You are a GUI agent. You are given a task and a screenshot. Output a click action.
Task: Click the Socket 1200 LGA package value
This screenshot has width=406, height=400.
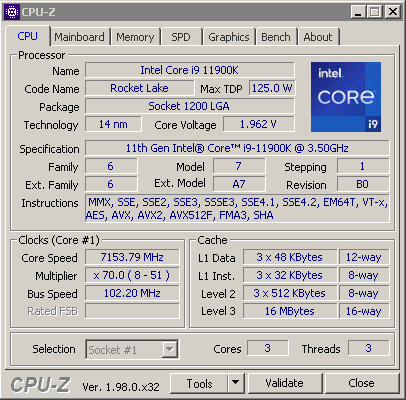(x=190, y=106)
